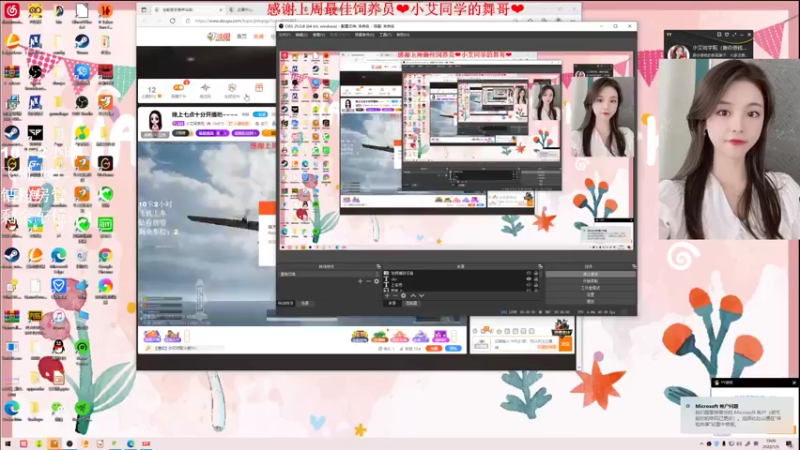Image resolution: width=800 pixels, height=450 pixels.
Task: Remove the selected scene in OBS scenes panel
Action: pyautogui.click(x=368, y=282)
